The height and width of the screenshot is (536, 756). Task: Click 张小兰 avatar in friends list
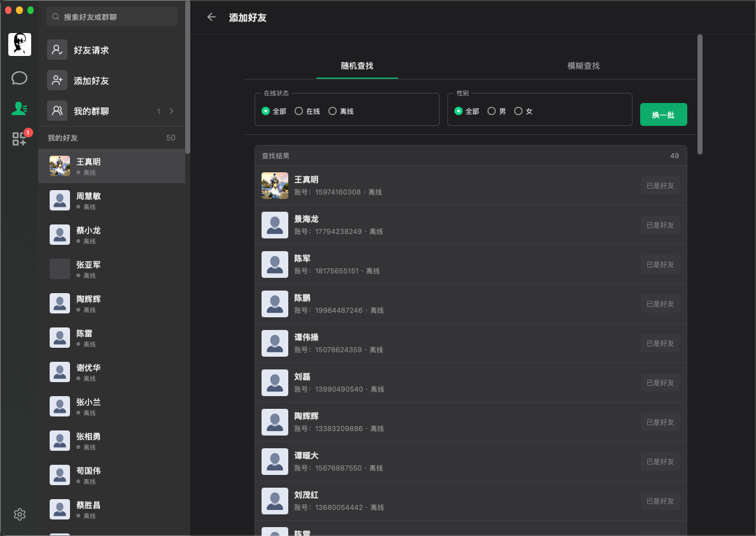pos(60,406)
